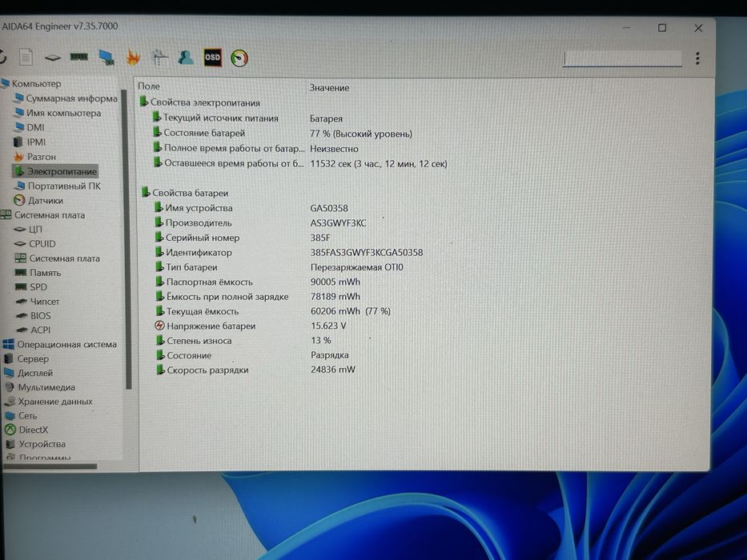Open Память memory item

click(x=38, y=273)
